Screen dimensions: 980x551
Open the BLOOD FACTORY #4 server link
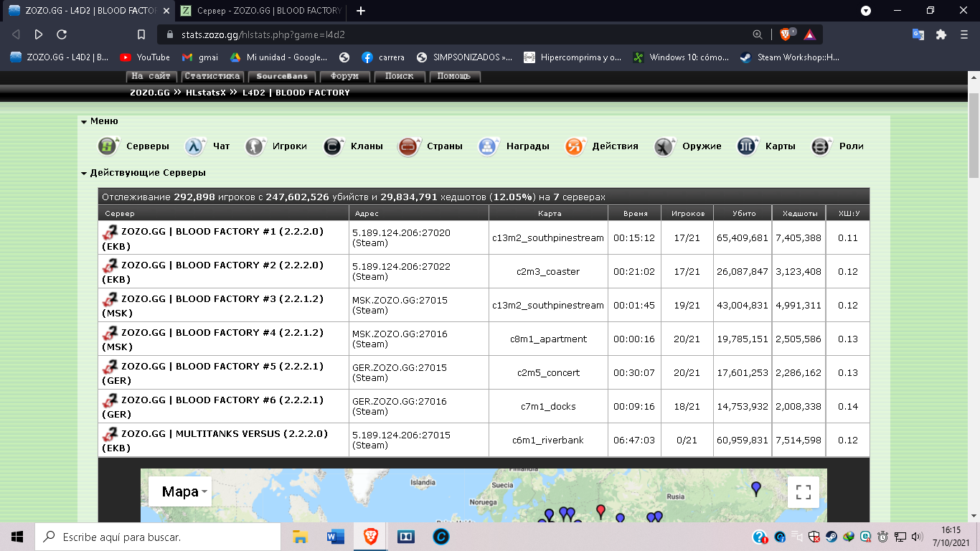point(222,333)
